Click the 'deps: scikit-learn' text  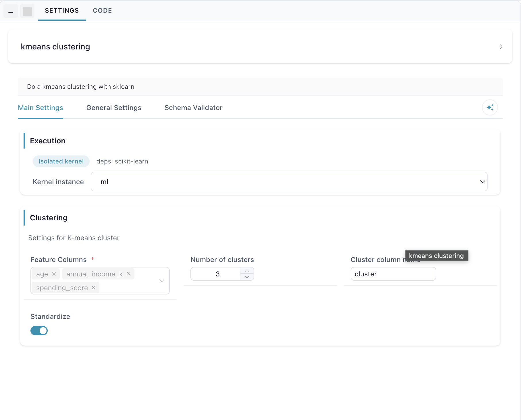coord(122,161)
